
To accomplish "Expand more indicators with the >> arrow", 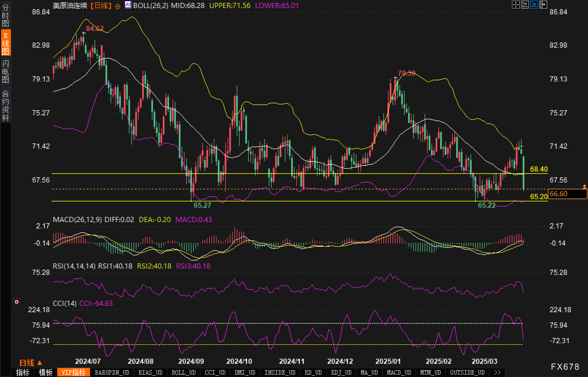I will [x=497, y=372].
